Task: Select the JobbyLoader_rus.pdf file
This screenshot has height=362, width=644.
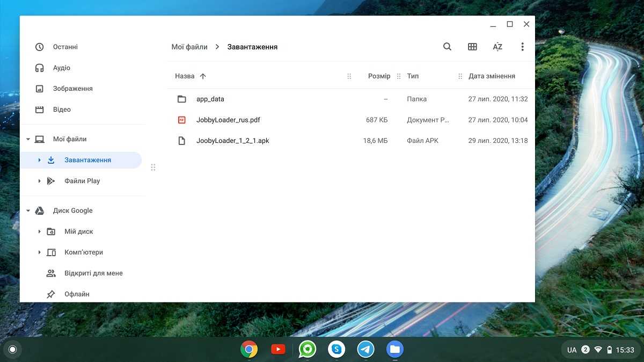Action: pos(228,120)
